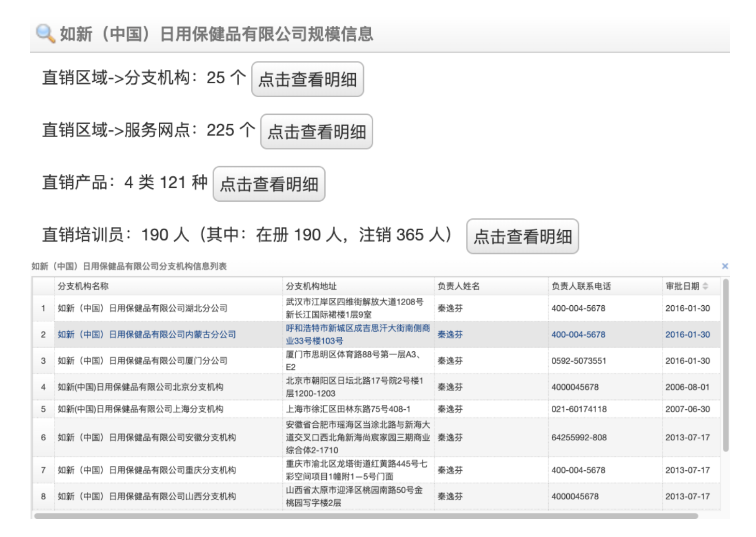
Task: Click the magnifier icon beside the company title
Action: 46,34
